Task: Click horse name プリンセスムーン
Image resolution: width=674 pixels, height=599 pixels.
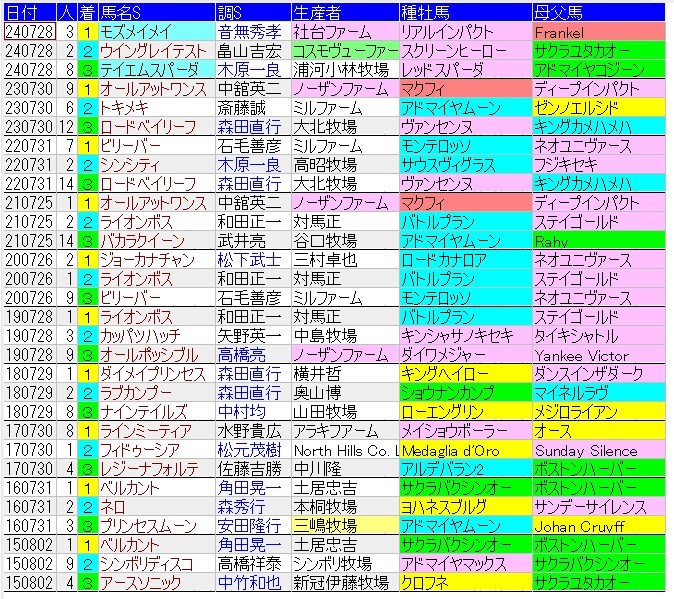Action: [x=157, y=526]
